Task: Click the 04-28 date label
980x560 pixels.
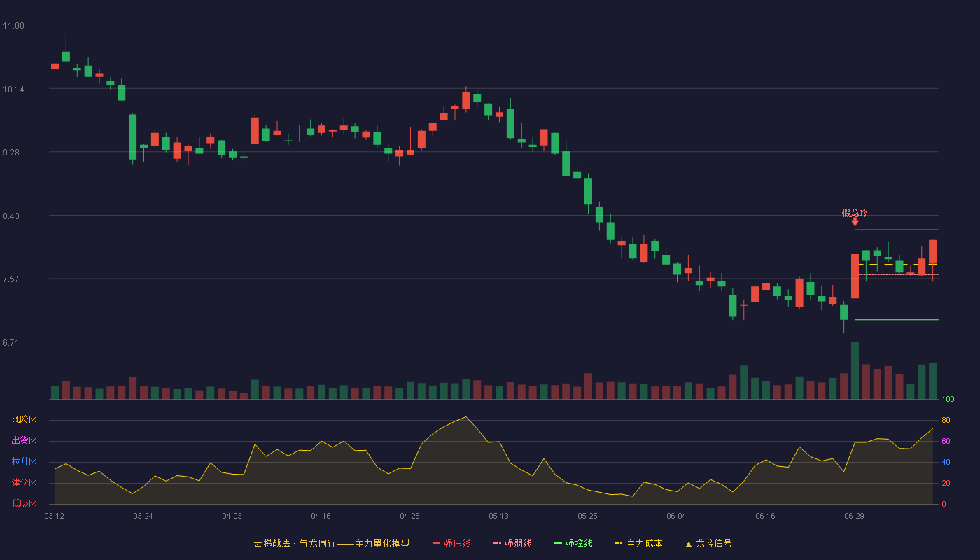Action: point(409,516)
